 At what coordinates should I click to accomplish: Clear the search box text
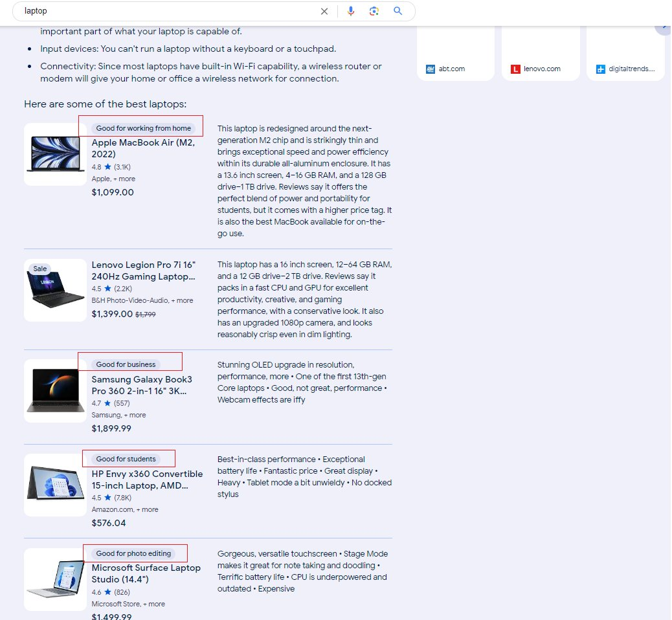coord(324,11)
